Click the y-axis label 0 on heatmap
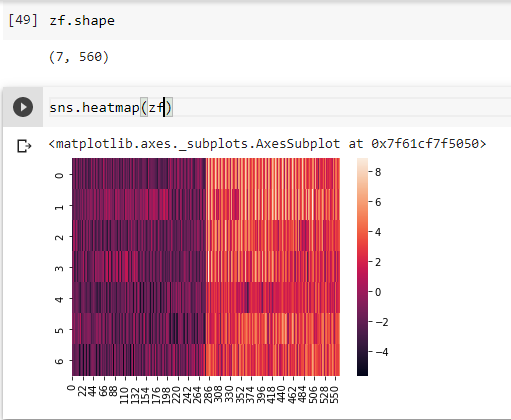The width and height of the screenshot is (511, 420). [x=59, y=175]
